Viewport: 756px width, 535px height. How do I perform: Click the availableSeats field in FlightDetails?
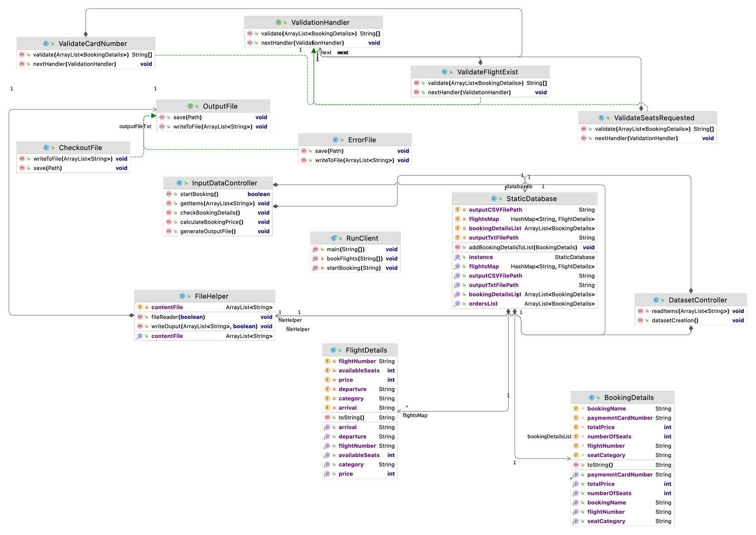359,371
